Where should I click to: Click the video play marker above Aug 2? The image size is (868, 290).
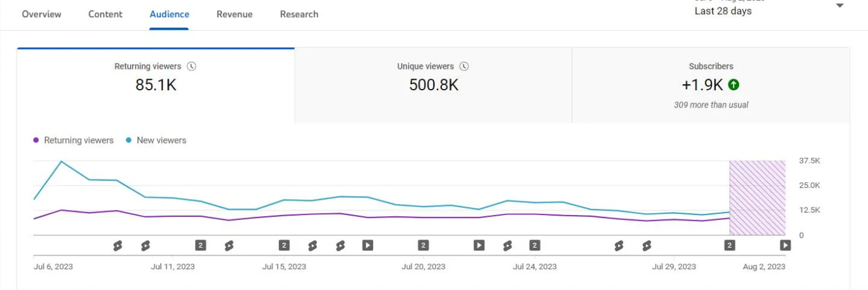pyautogui.click(x=785, y=245)
